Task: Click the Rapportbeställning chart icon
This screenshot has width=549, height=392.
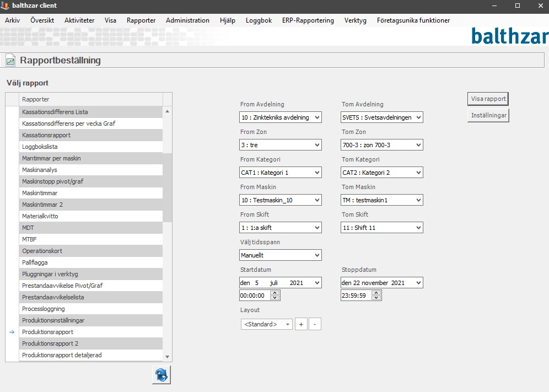Action: tap(10, 60)
